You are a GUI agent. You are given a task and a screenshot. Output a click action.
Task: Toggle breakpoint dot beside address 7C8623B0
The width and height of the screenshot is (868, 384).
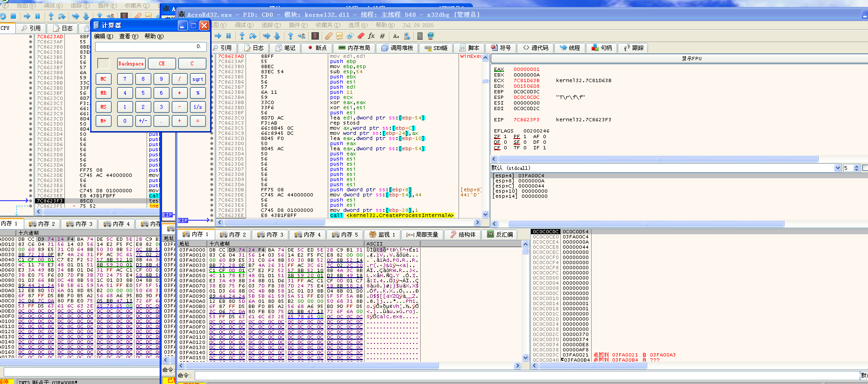click(x=212, y=66)
